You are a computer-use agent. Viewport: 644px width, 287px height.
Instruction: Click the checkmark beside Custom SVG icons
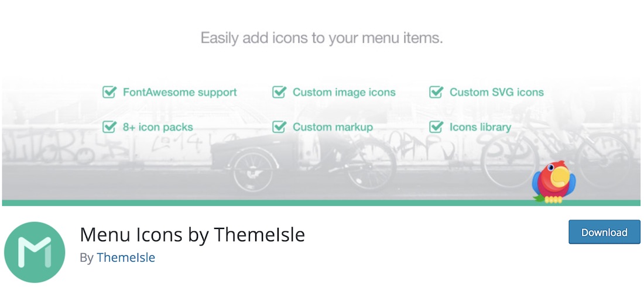coord(436,92)
